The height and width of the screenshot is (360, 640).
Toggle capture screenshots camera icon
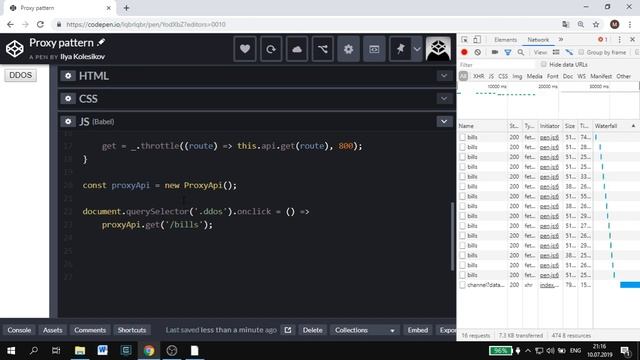[495, 52]
